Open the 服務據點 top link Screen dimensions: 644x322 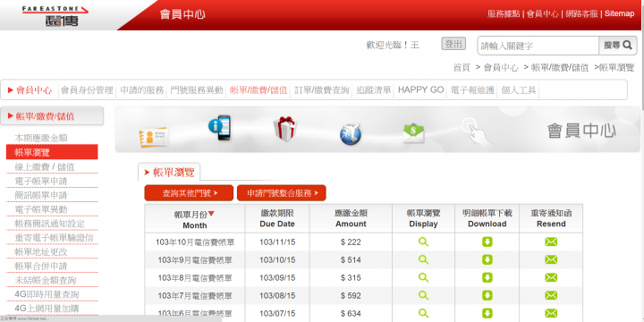tap(504, 13)
